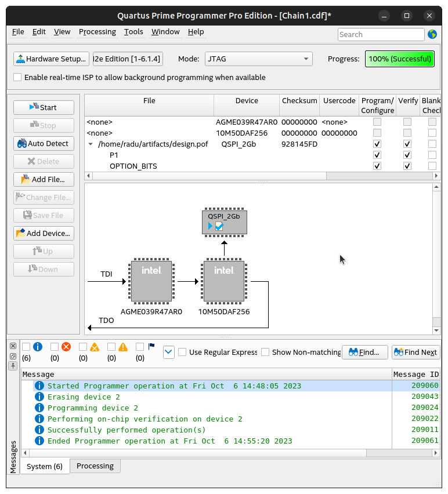Collapse the design.pof tree row
448x494 pixels.
click(x=91, y=144)
